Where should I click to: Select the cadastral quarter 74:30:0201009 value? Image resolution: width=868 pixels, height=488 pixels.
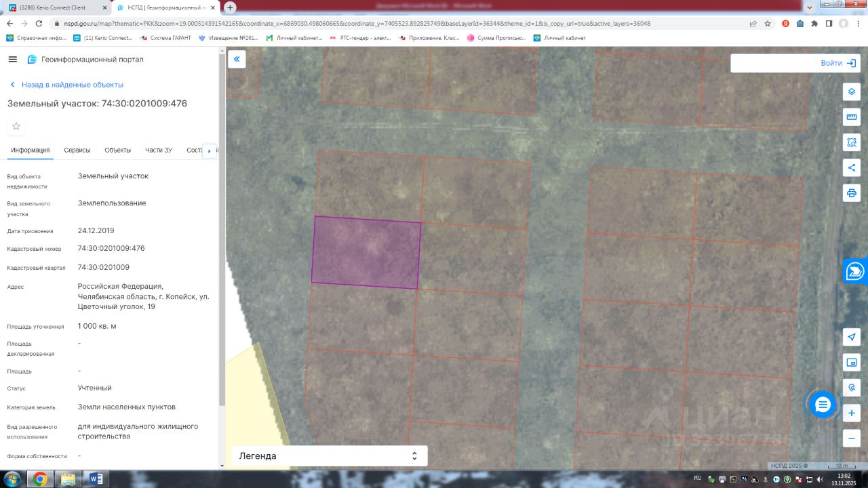[x=103, y=267]
